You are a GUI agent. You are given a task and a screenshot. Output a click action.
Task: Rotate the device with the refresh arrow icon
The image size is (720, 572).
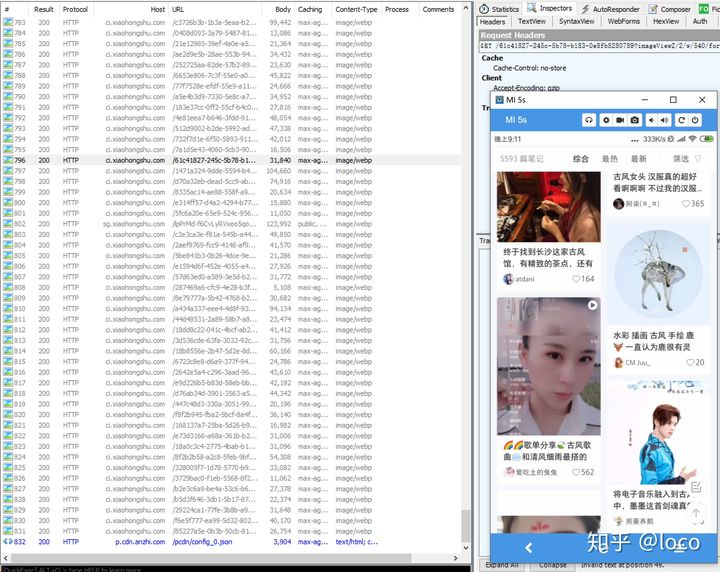pyautogui.click(x=681, y=120)
